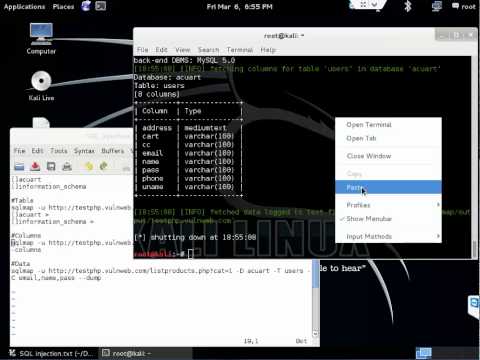
Task: Click the undo icon in gVim toolbar
Action: (x=89, y=166)
